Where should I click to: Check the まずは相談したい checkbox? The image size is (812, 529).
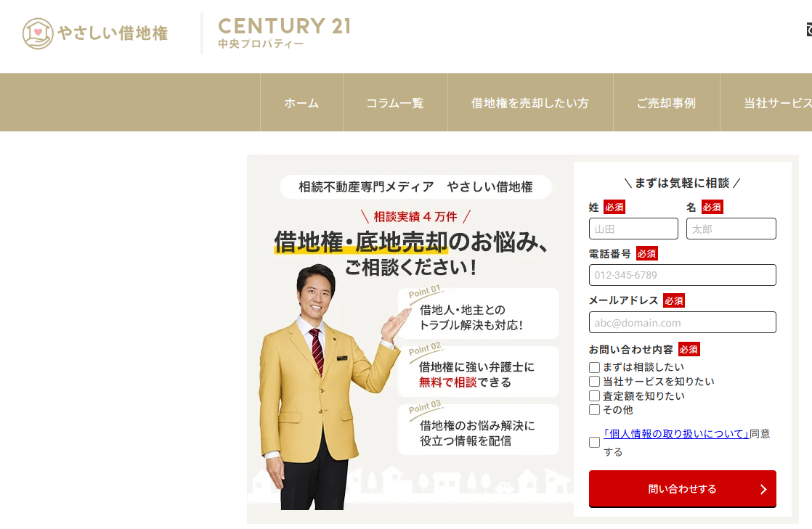click(595, 367)
